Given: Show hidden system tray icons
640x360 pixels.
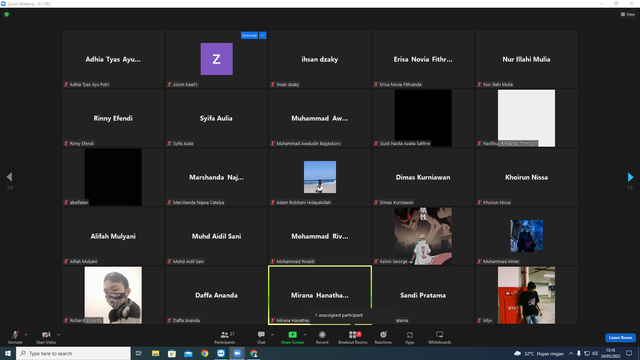Looking at the screenshot, I should coord(571,353).
